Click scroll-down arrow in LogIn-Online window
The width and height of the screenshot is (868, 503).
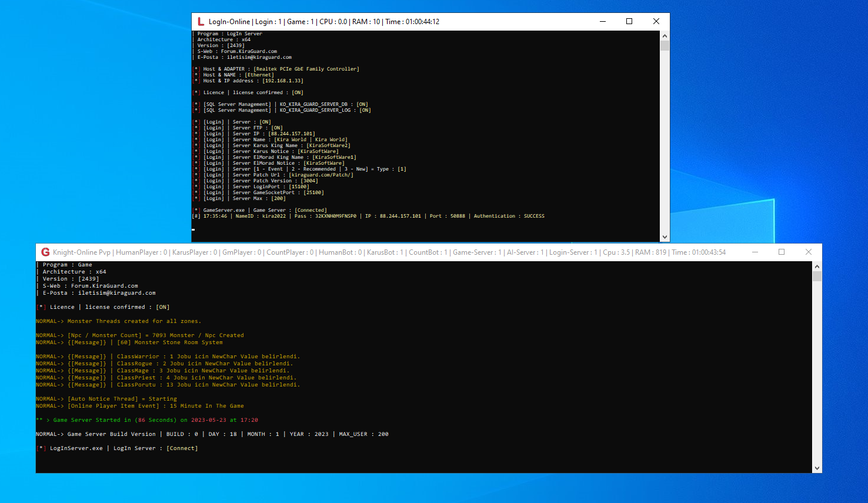pos(665,237)
